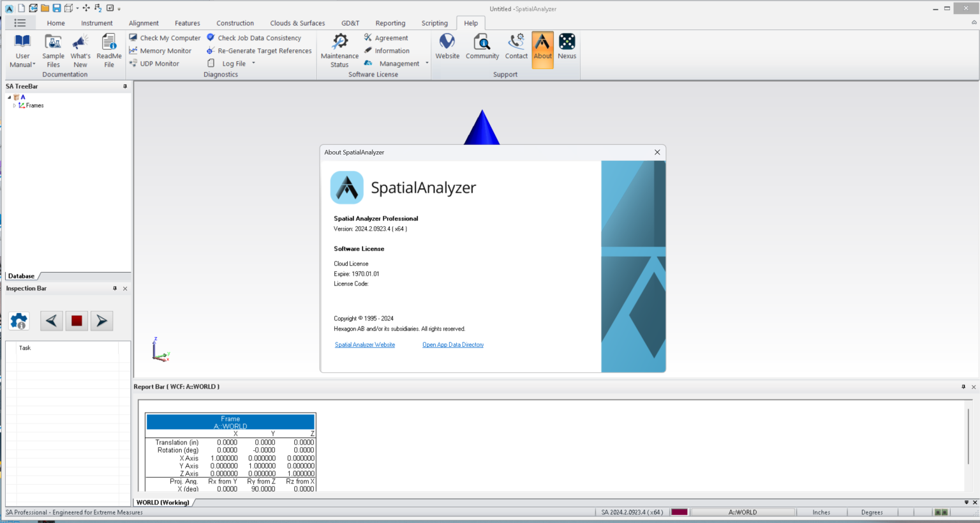The height and width of the screenshot is (523, 980).
Task: Click Open App Data Directory link
Action: [453, 345]
